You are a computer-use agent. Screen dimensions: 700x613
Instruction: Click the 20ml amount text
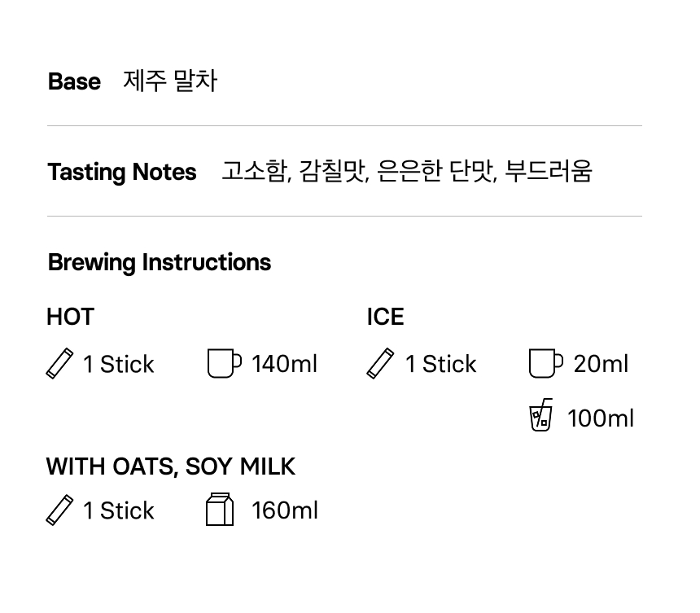[x=601, y=364]
